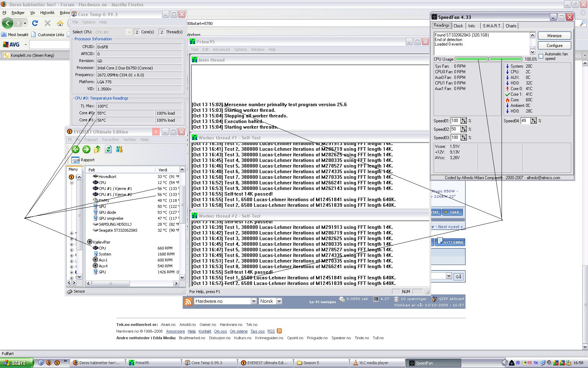Select Seagate ST3320620AS row in EVEREST
The image size is (588, 368).
click(118, 230)
